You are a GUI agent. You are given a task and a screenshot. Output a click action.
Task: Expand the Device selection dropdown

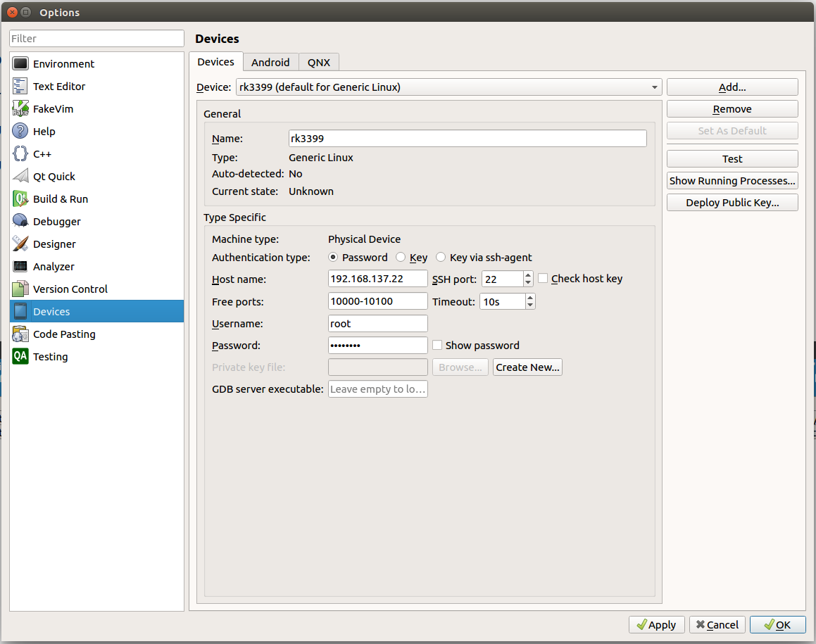pos(655,87)
